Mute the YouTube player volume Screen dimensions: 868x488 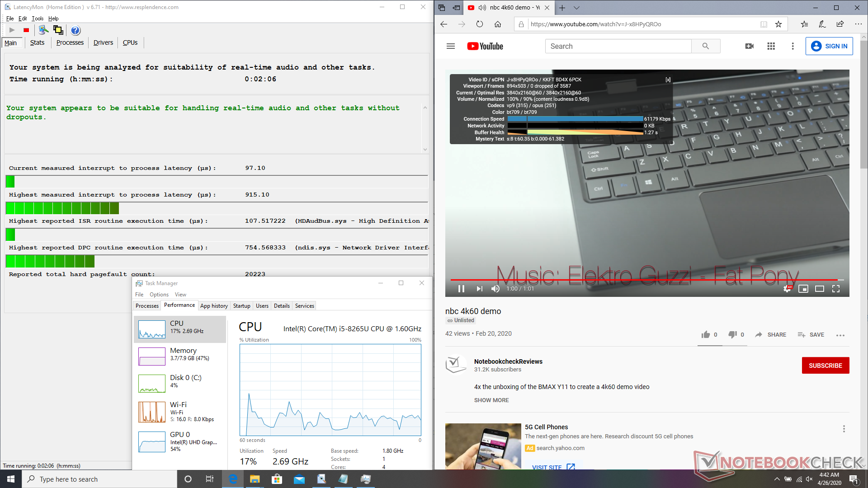point(495,289)
